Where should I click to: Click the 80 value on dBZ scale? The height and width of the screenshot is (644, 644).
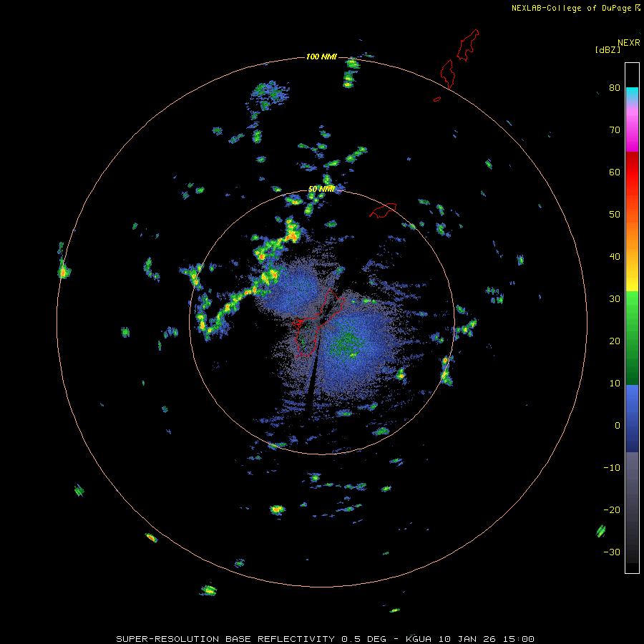(x=615, y=87)
